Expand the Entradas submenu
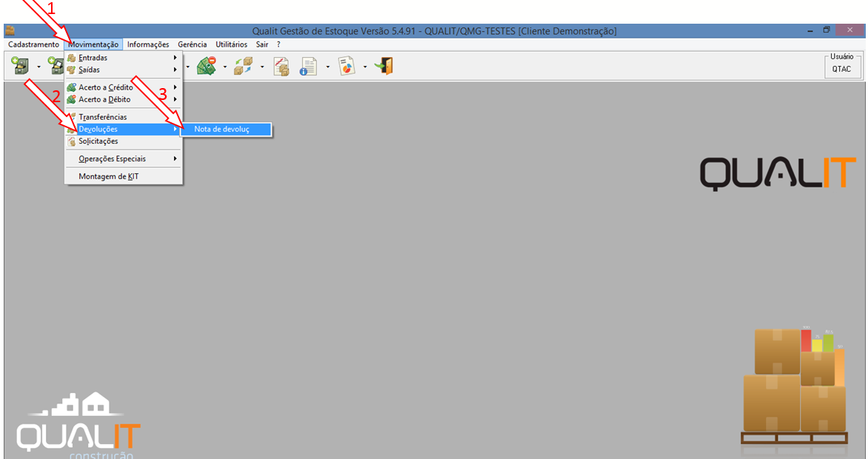This screenshot has width=868, height=459. 124,58
